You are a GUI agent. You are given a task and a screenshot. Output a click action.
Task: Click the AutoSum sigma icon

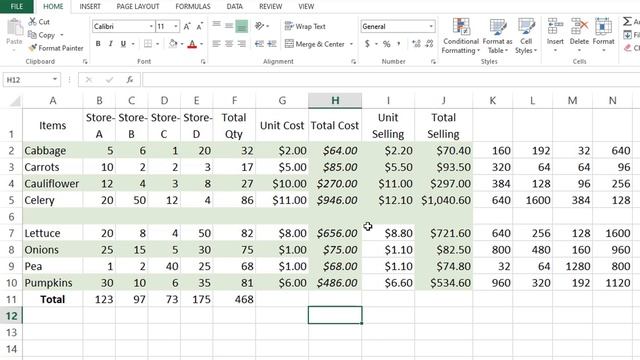[x=627, y=22]
